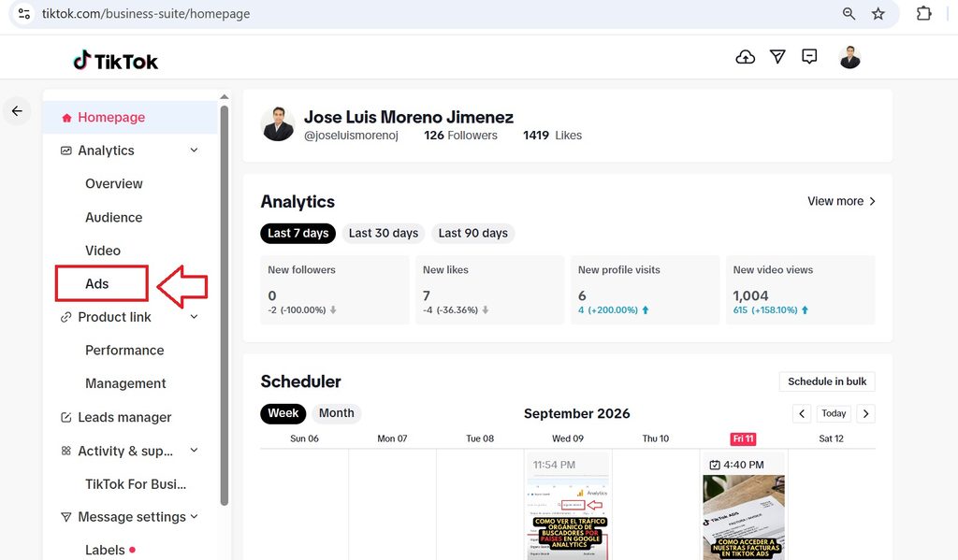
Task: Click the browser zoom magnifier icon
Action: [849, 13]
